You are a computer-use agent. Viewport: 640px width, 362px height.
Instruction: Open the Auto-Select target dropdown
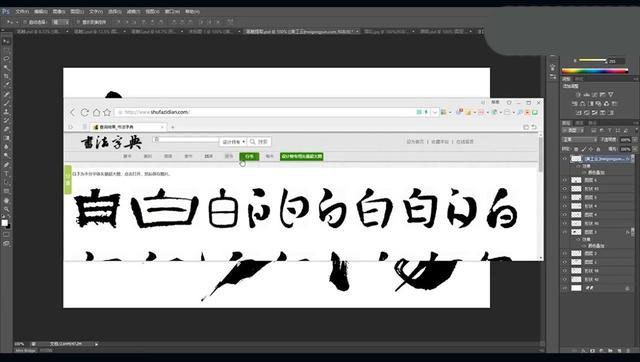tap(60, 22)
